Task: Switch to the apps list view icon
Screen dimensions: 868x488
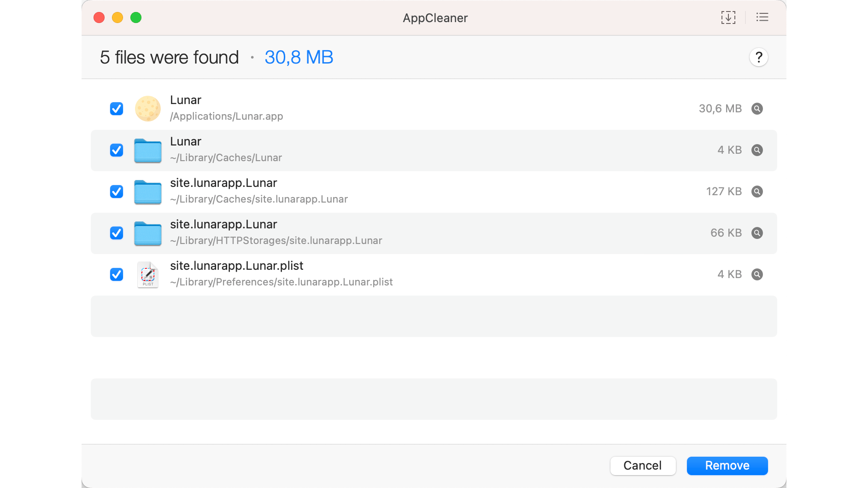Action: (762, 17)
